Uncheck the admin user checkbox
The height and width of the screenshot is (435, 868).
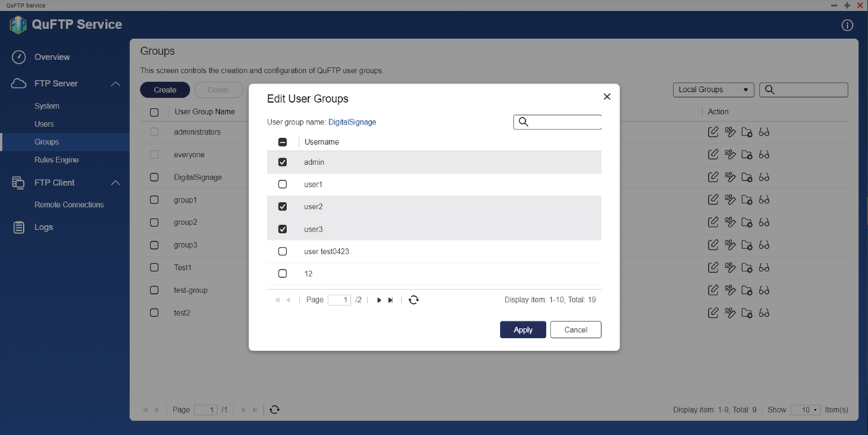coord(283,162)
